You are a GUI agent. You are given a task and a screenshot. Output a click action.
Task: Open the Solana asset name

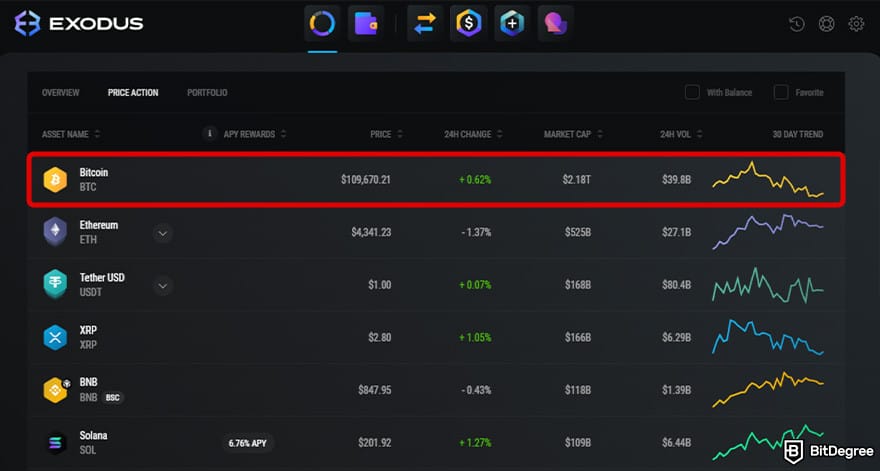click(93, 435)
